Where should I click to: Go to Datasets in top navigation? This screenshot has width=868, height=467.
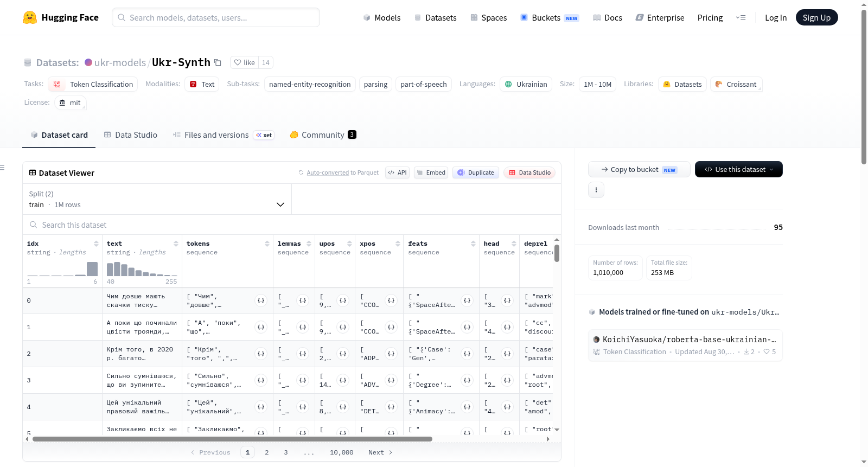tap(435, 17)
